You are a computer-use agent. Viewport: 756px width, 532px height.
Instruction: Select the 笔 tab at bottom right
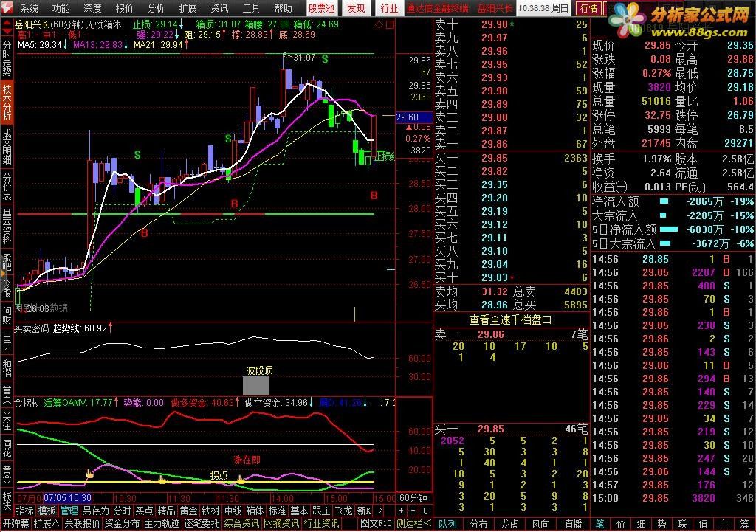[x=600, y=524]
